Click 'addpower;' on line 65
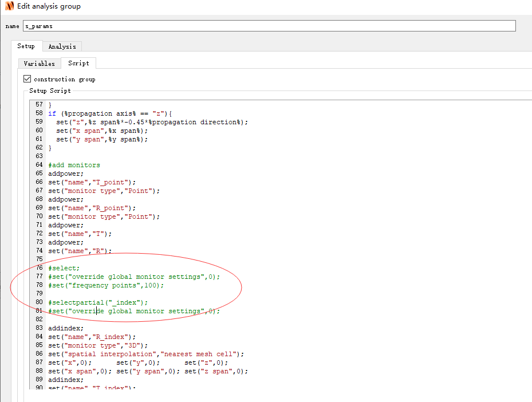The height and width of the screenshot is (402, 532). [x=66, y=174]
